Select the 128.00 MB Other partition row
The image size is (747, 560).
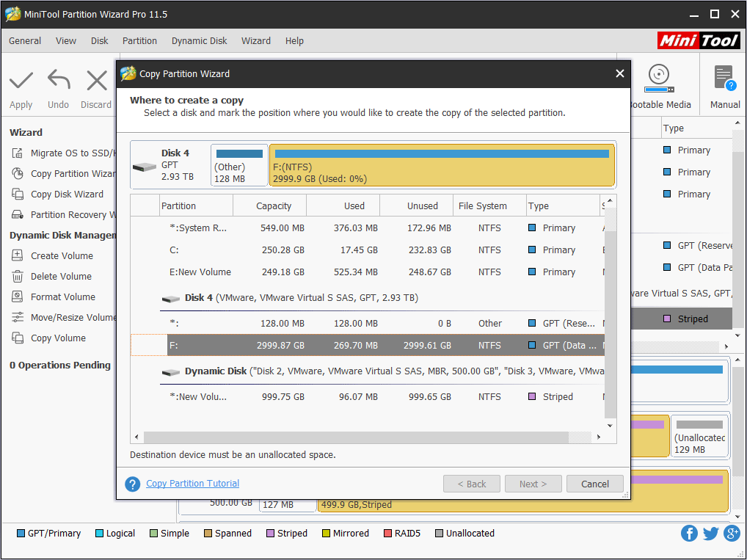pyautogui.click(x=368, y=323)
